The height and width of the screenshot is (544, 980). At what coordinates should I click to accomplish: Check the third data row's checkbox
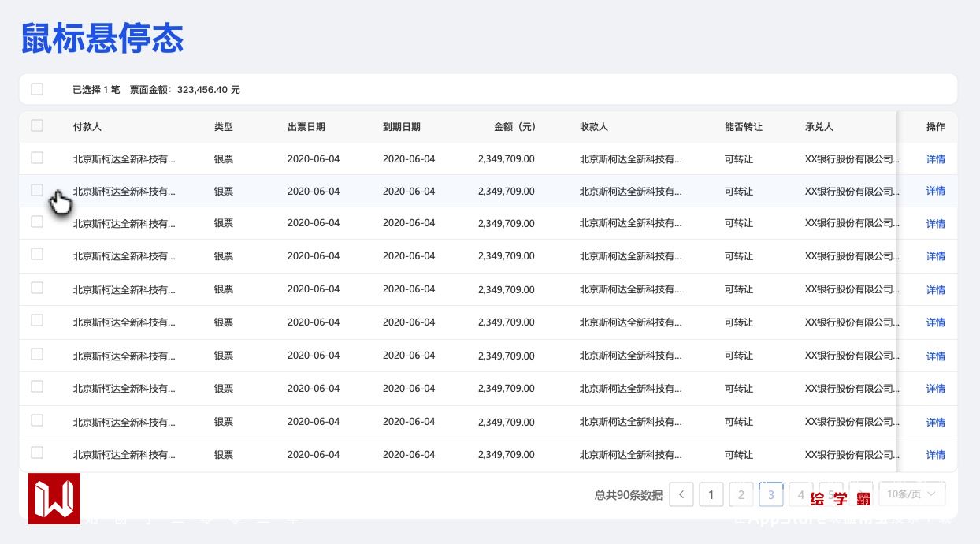[x=37, y=222]
